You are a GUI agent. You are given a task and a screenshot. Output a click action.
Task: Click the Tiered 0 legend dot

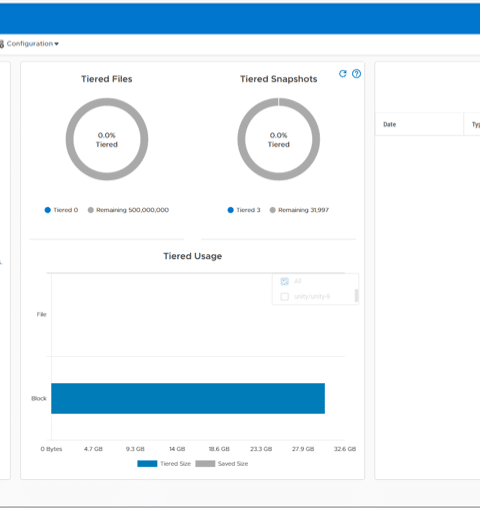47,210
